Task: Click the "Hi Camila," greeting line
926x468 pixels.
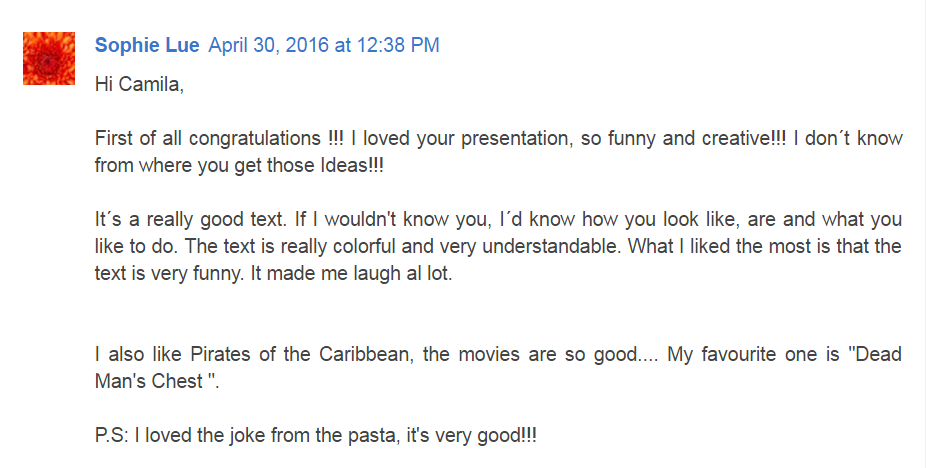Action: coord(139,84)
